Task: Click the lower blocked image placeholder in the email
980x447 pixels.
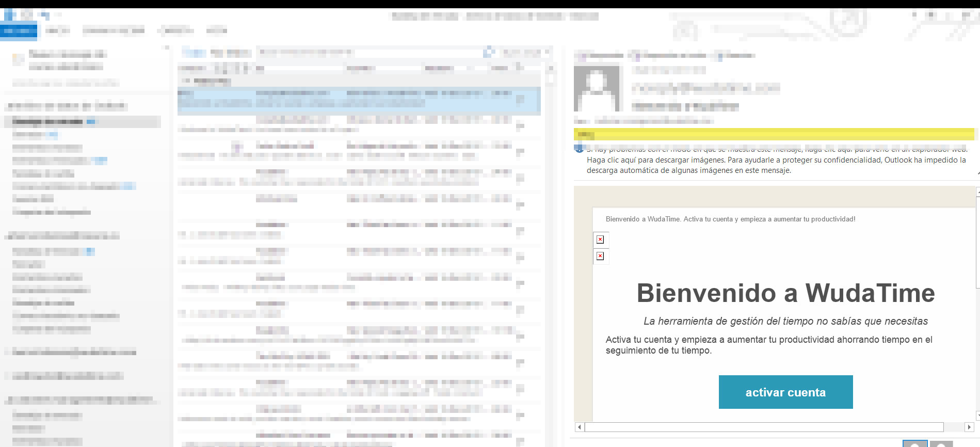Action: (x=600, y=256)
